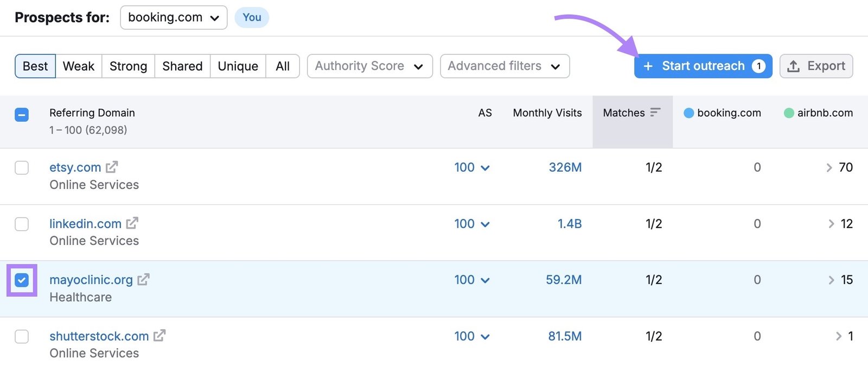The image size is (868, 371).
Task: Click the 59.2M monthly visits value
Action: (x=564, y=280)
